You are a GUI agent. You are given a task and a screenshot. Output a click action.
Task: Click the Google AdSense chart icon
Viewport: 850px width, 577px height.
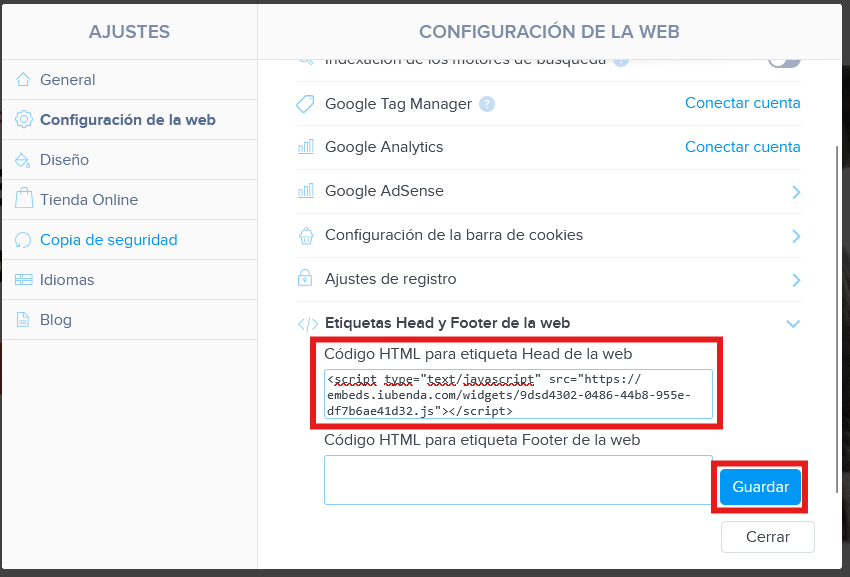pyautogui.click(x=306, y=190)
